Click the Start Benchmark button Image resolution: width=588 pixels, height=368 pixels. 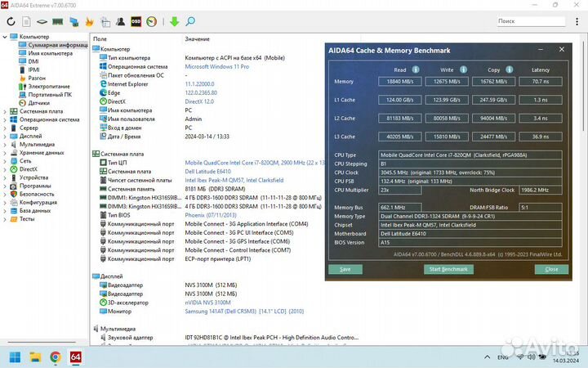coord(448,269)
